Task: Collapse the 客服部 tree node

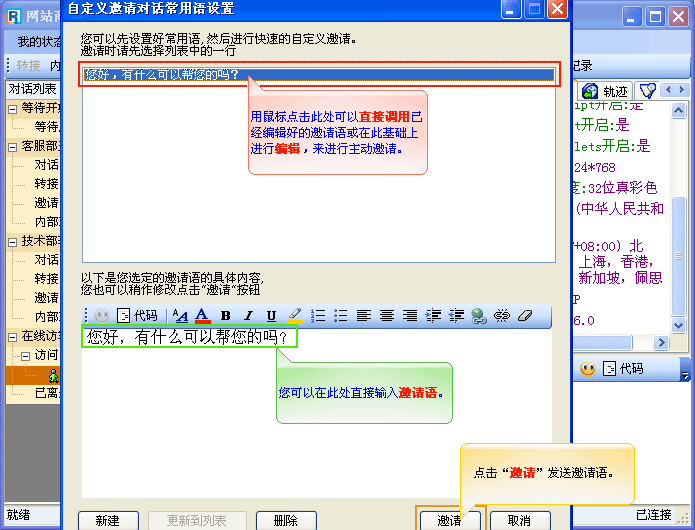Action: point(13,146)
